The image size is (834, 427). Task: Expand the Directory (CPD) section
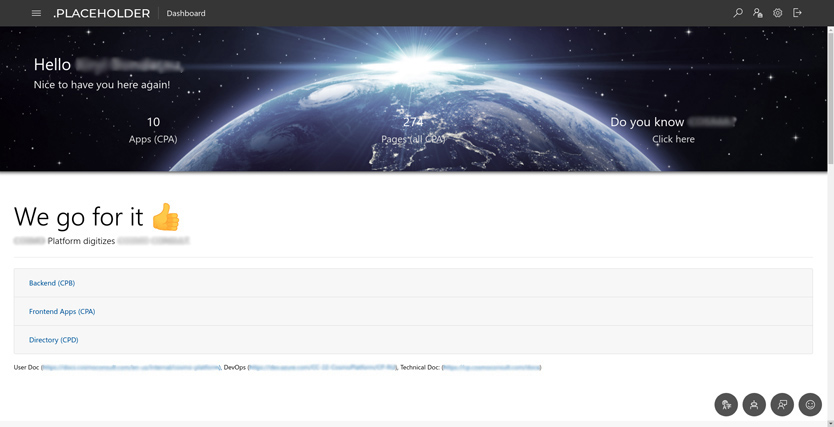pyautogui.click(x=53, y=340)
